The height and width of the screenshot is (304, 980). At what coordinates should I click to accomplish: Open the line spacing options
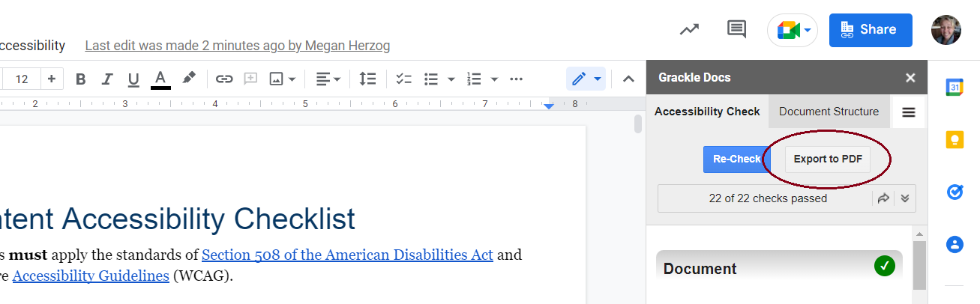tap(367, 79)
